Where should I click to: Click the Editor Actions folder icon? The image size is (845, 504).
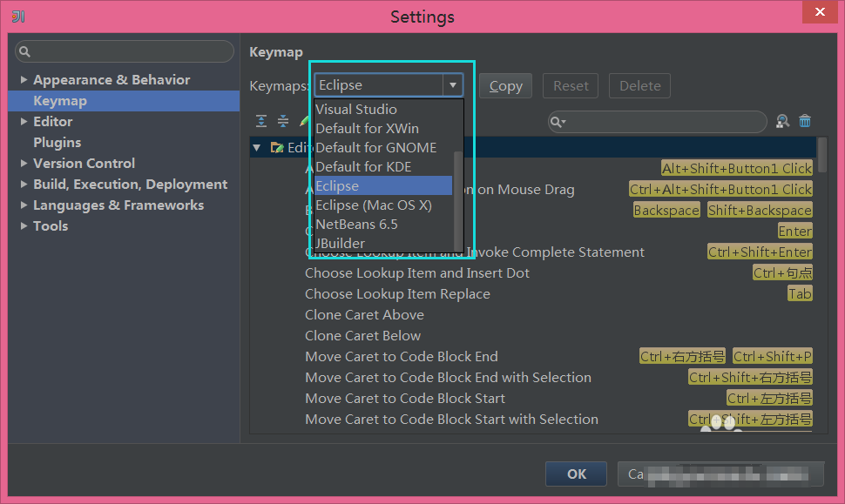[x=277, y=147]
